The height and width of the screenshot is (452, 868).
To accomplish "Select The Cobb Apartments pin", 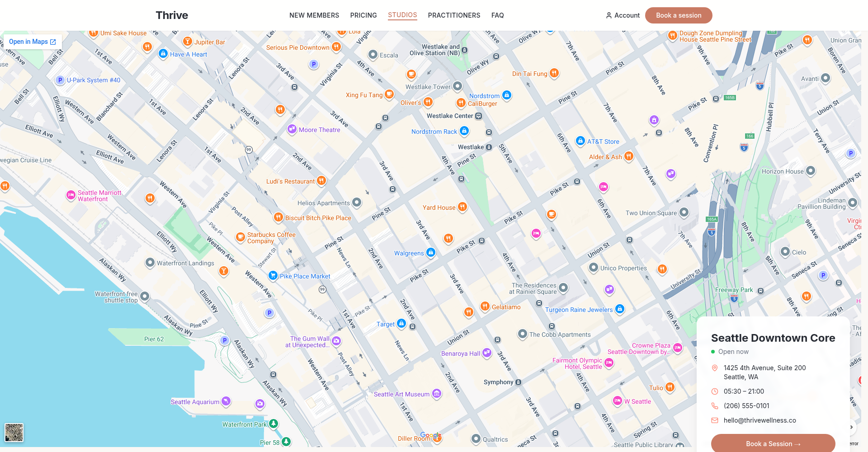I will (x=523, y=334).
